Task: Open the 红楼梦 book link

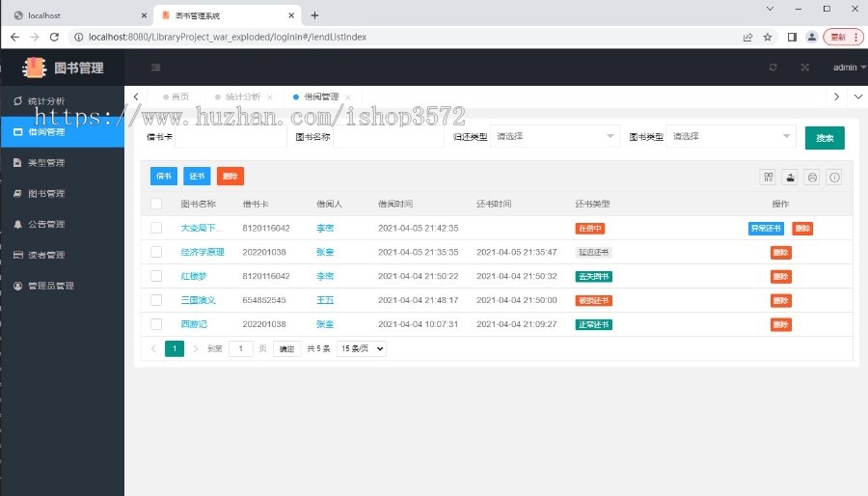Action: click(194, 276)
